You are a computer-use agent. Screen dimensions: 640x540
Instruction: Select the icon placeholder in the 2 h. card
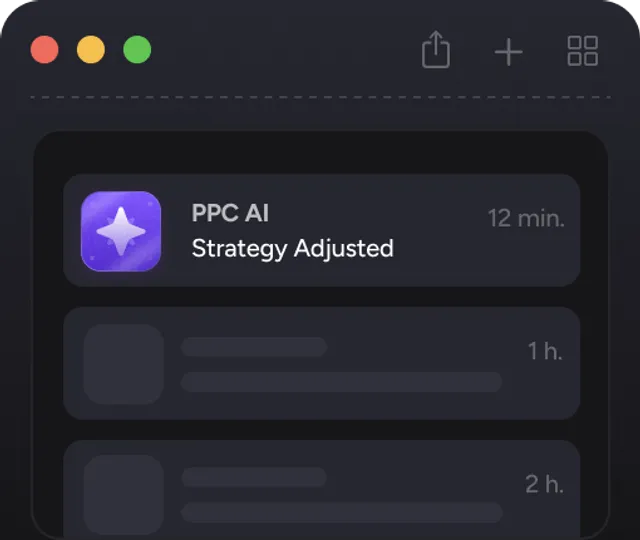tap(123, 494)
